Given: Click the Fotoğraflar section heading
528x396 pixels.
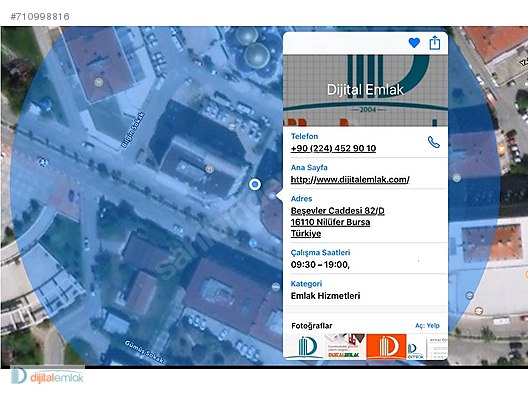Looking at the screenshot, I should [311, 326].
